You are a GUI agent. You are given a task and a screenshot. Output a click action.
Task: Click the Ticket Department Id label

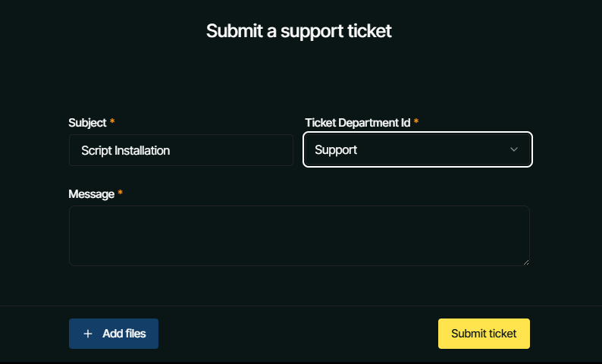point(357,122)
